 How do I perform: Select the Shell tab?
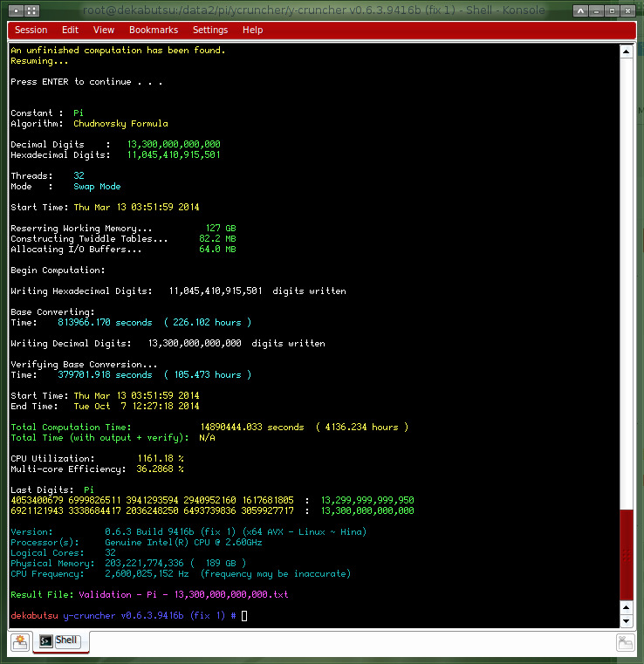[x=59, y=641]
